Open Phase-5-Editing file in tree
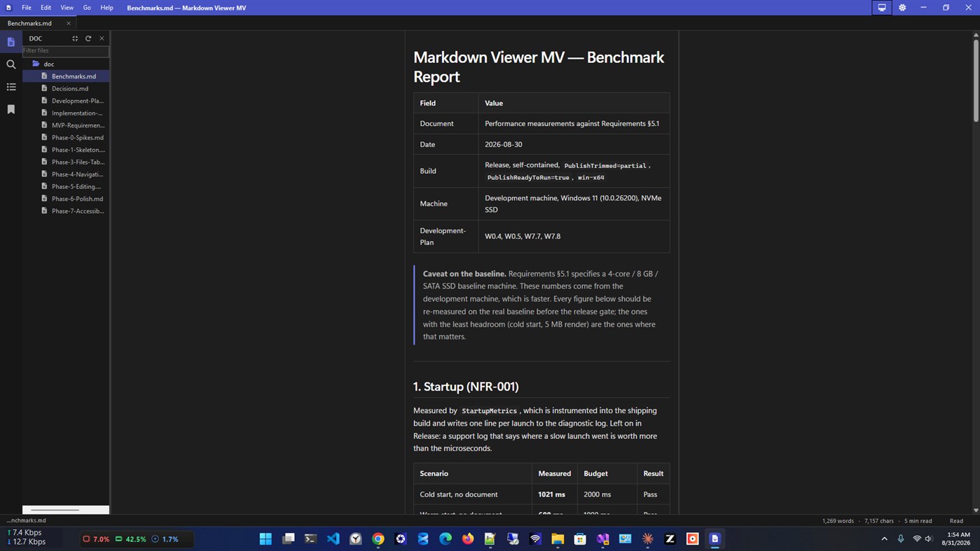 66,186
